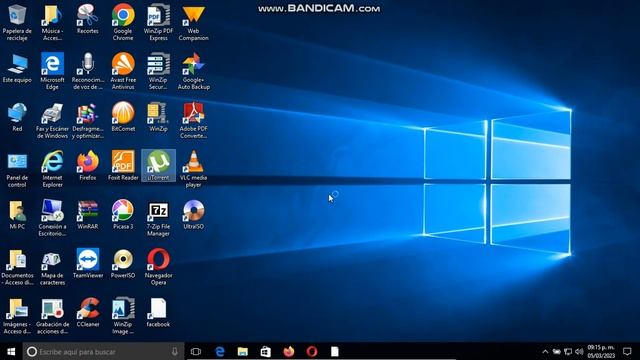This screenshot has width=640, height=360.
Task: Click Navegador Opera desktop icon
Action: [158, 267]
